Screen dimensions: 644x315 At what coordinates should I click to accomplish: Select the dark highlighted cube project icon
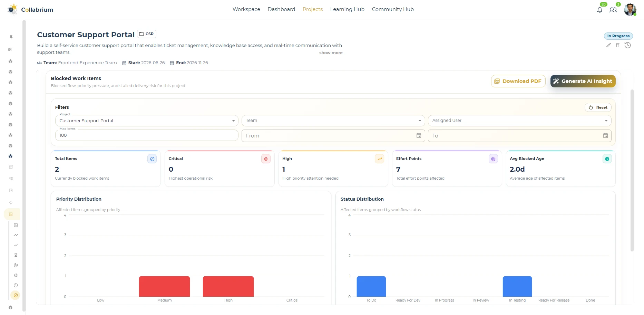click(x=11, y=156)
